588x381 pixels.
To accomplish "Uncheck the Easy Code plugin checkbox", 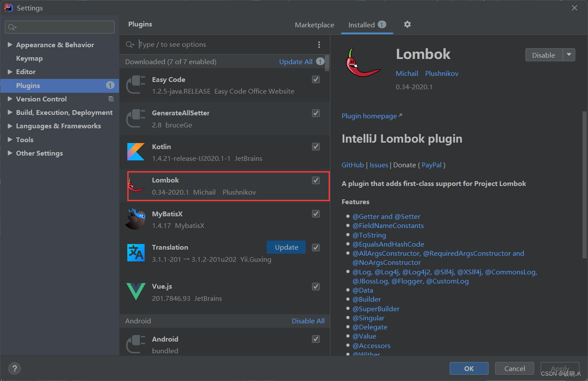I will coord(316,79).
